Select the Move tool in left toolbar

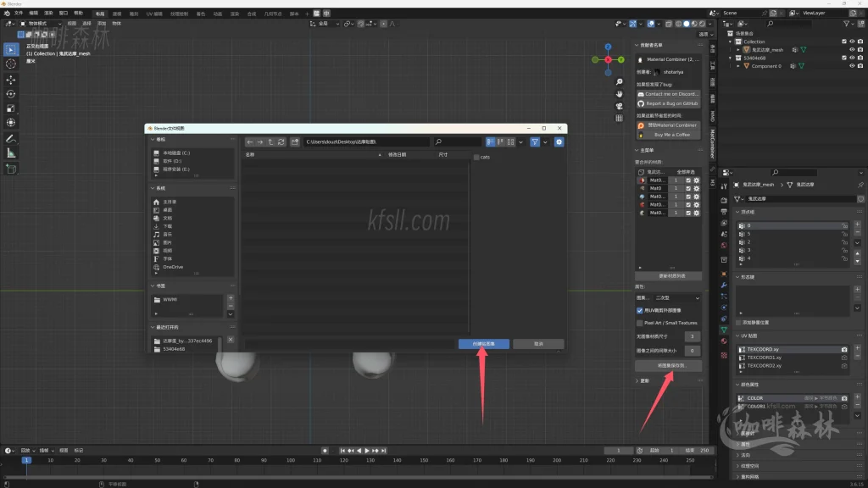pos(11,79)
